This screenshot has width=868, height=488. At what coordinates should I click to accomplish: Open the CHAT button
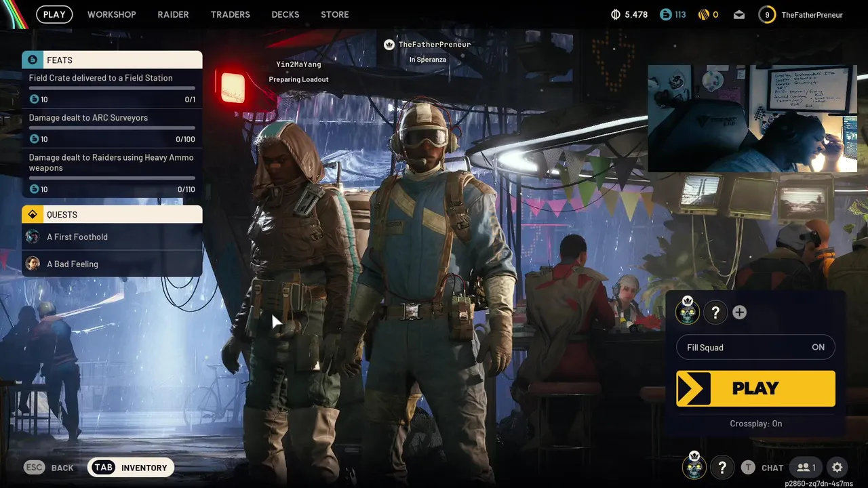pyautogui.click(x=762, y=468)
